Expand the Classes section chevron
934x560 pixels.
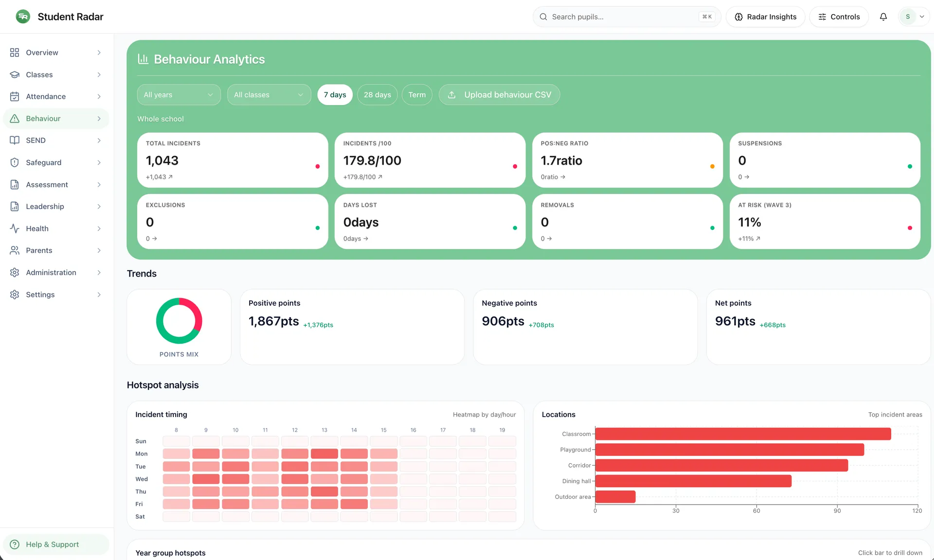[99, 74]
